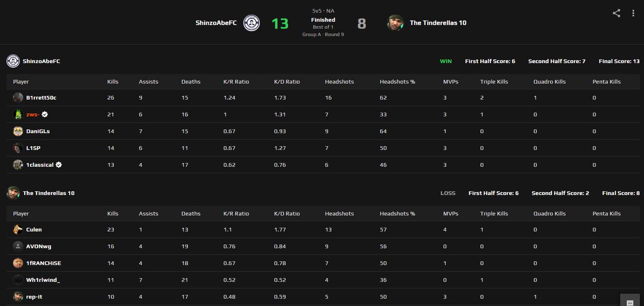The width and height of the screenshot is (644, 306).
Task: Click ShinzoAbeFC Final Score: 13
Action: click(x=619, y=61)
